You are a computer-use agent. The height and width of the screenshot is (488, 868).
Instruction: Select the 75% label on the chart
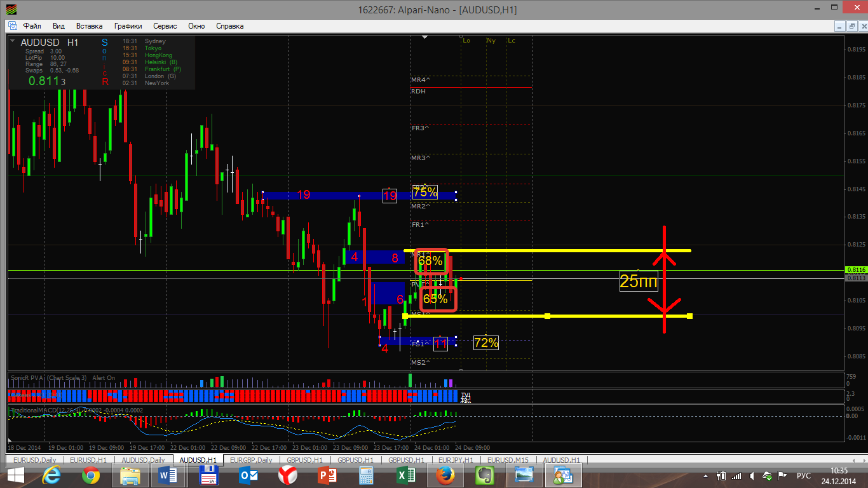click(x=424, y=192)
